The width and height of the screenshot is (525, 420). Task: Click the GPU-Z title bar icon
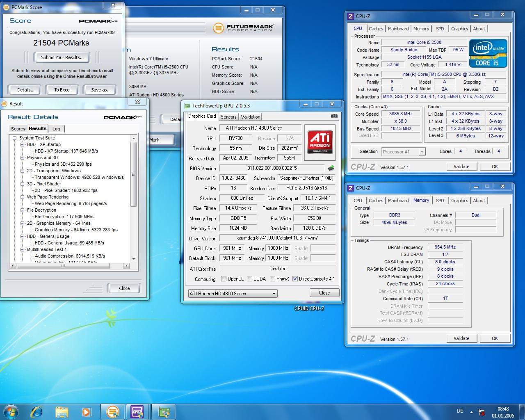point(187,106)
